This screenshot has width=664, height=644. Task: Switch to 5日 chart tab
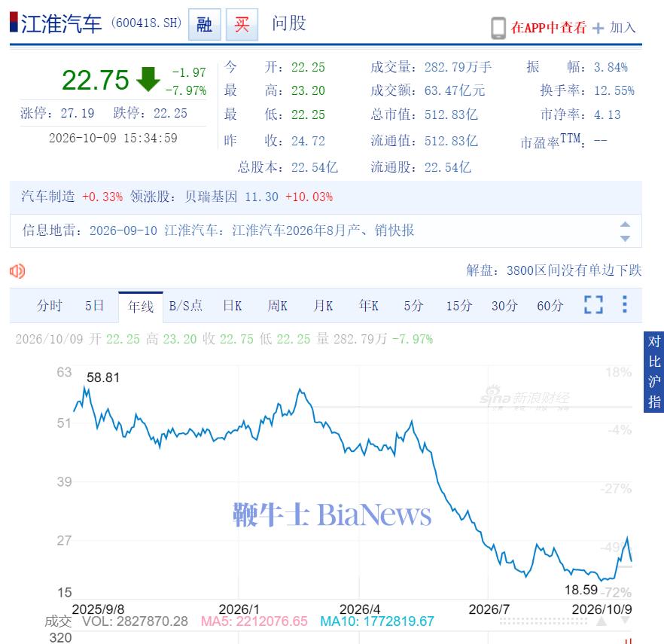tap(94, 306)
